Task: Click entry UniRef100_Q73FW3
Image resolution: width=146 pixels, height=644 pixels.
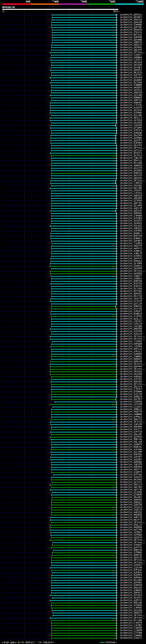Action: pos(131,201)
